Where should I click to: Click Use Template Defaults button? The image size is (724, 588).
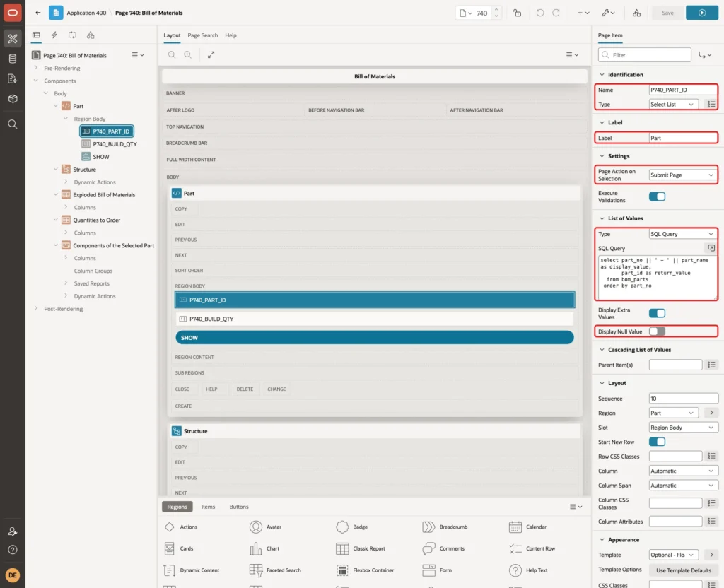coord(684,570)
